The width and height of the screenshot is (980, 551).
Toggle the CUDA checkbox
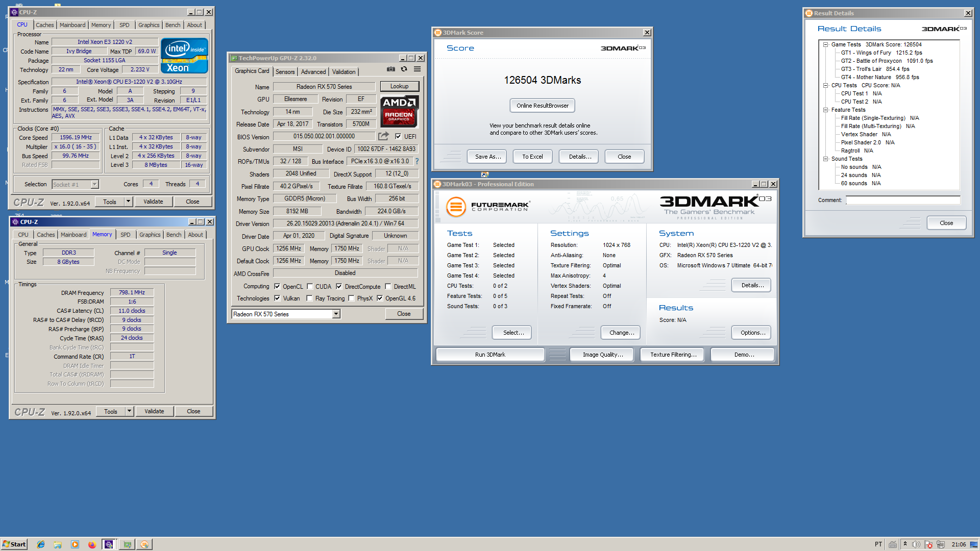[310, 286]
